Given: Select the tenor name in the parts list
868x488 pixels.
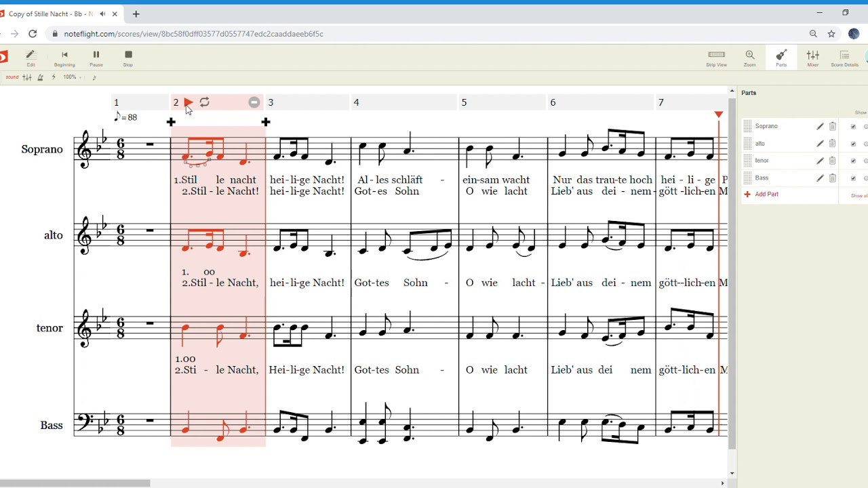Looking at the screenshot, I should (762, 161).
